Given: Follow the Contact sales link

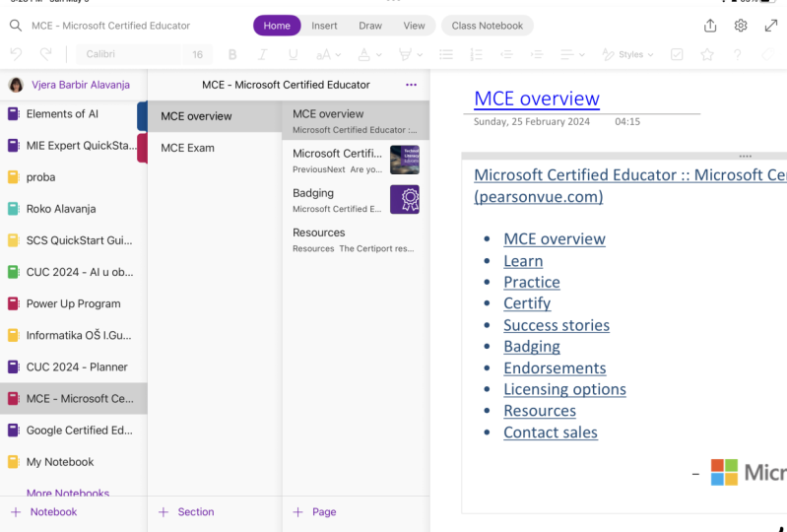Looking at the screenshot, I should pos(551,432).
